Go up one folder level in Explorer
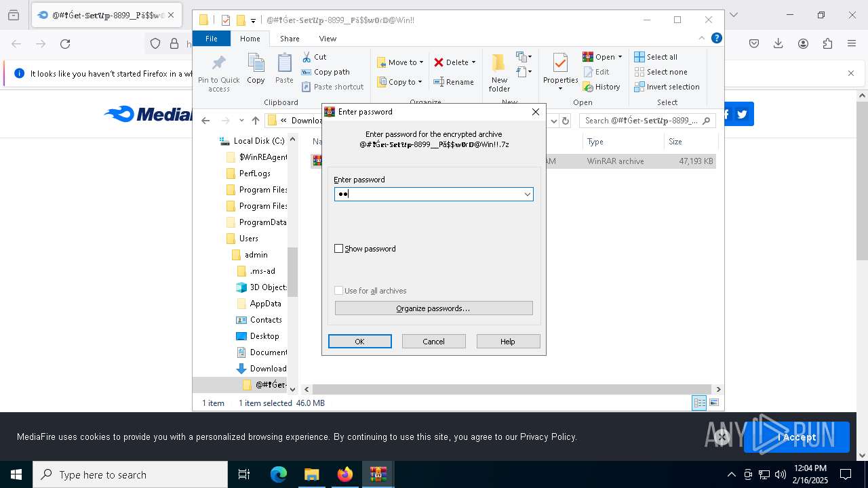The image size is (868, 488). pos(255,121)
